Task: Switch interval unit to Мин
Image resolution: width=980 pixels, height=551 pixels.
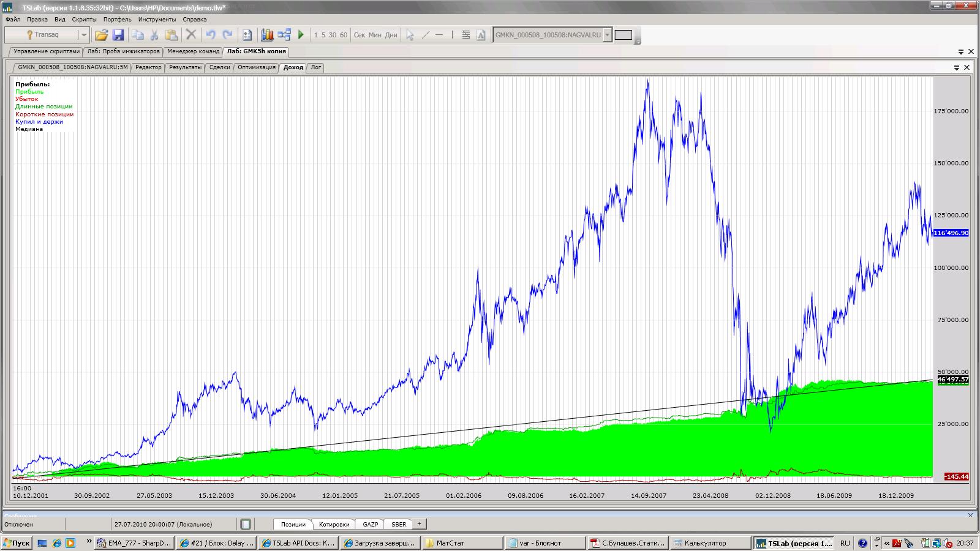Action: coord(375,35)
